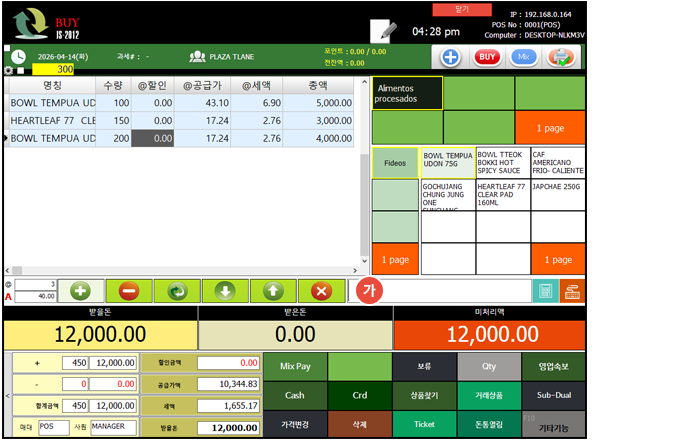The width and height of the screenshot is (680, 444).
Task: Click the red 닫기 close button
Action: click(x=462, y=10)
